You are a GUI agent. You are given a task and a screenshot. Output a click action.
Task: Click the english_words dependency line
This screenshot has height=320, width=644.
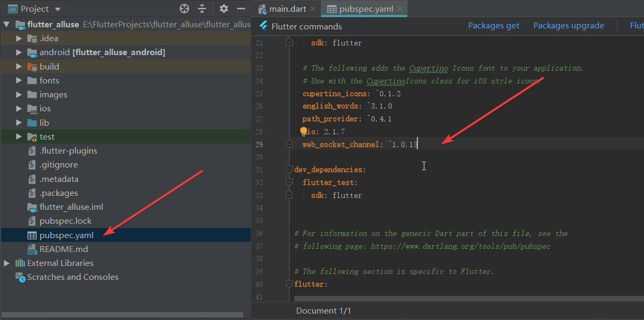pyautogui.click(x=347, y=106)
